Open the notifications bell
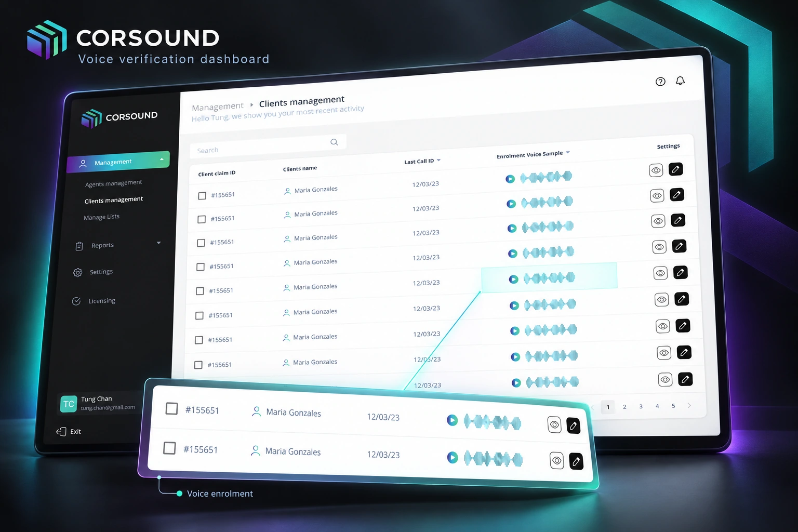This screenshot has height=532, width=798. [680, 81]
